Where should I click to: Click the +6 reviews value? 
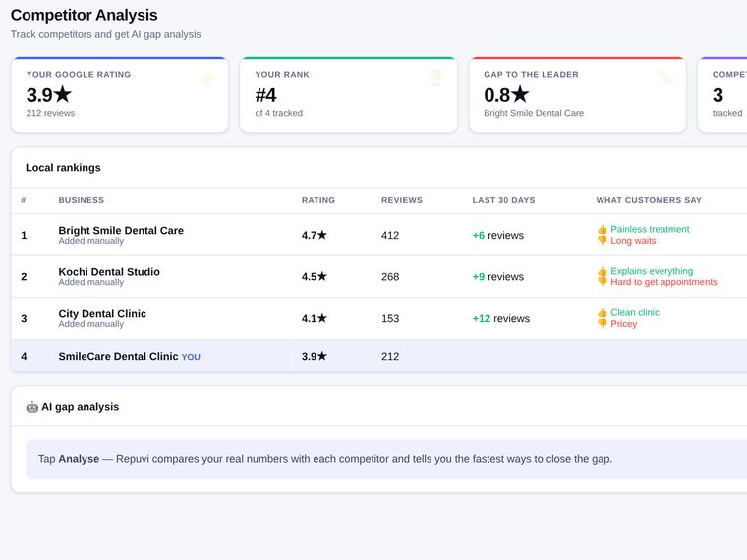498,235
